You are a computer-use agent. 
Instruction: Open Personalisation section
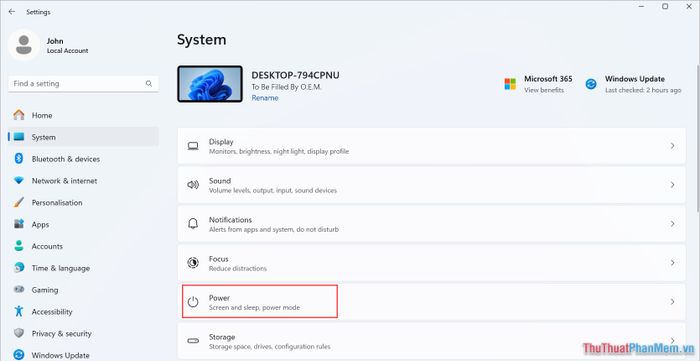coord(57,203)
